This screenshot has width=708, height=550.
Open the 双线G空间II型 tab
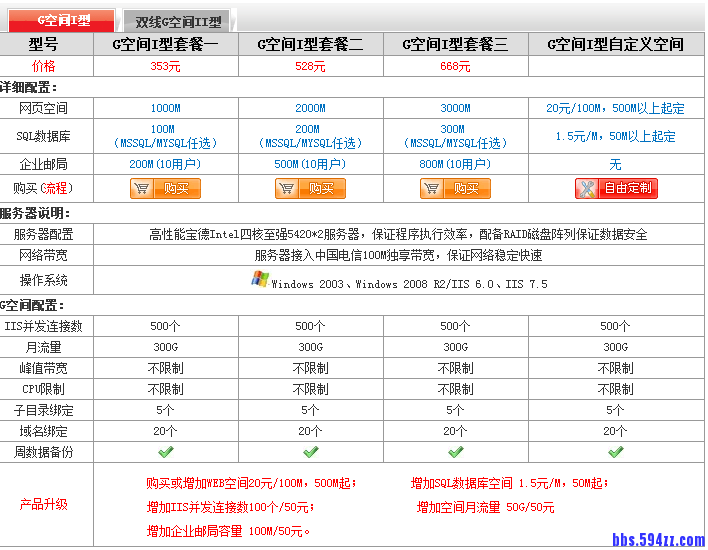click(x=178, y=21)
